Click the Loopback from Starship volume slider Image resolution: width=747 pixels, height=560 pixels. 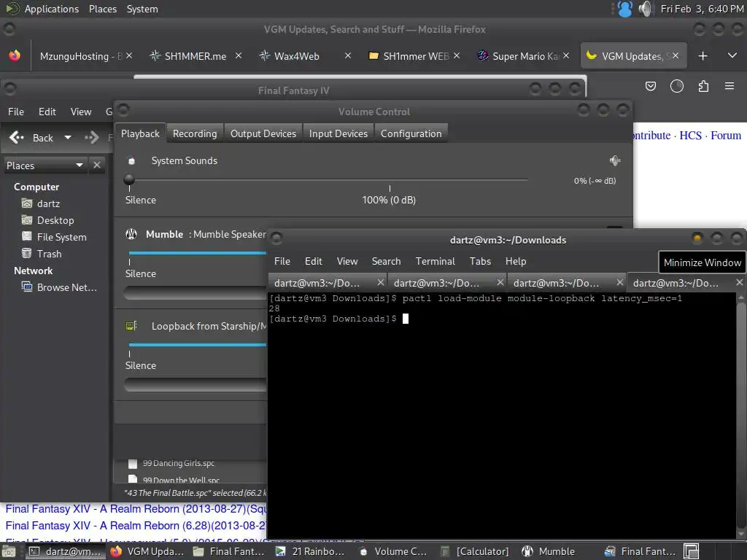click(197, 345)
